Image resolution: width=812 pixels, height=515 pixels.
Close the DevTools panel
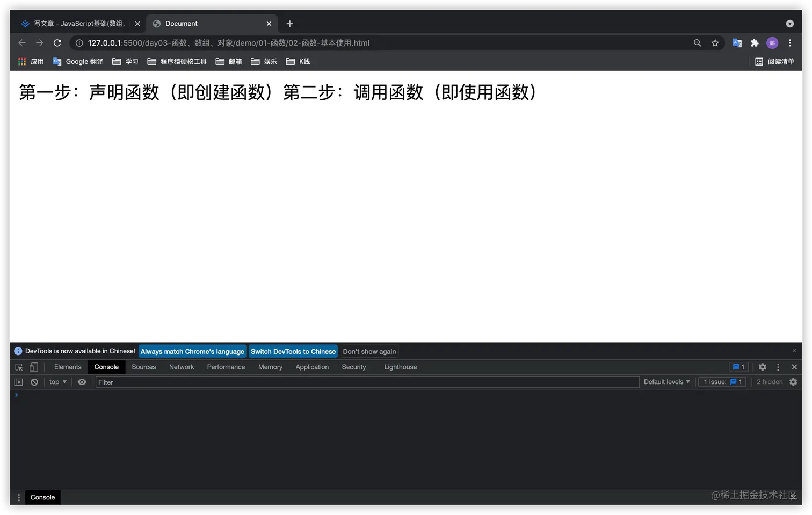(x=794, y=367)
